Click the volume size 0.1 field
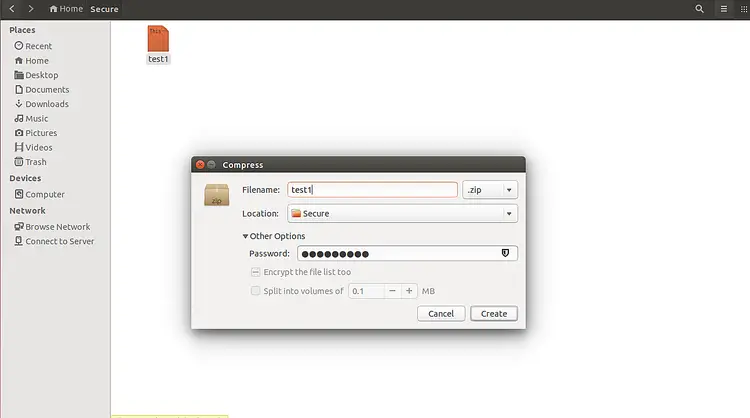 coord(366,291)
